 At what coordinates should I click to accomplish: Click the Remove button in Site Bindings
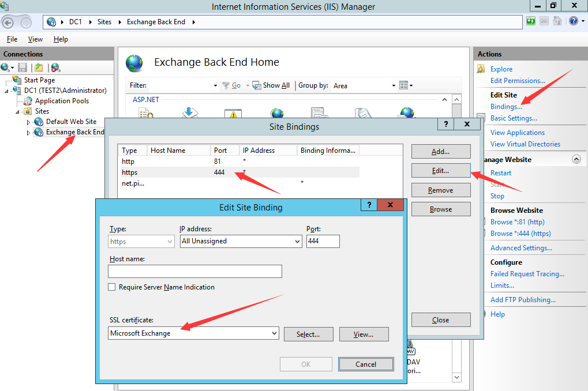[441, 190]
